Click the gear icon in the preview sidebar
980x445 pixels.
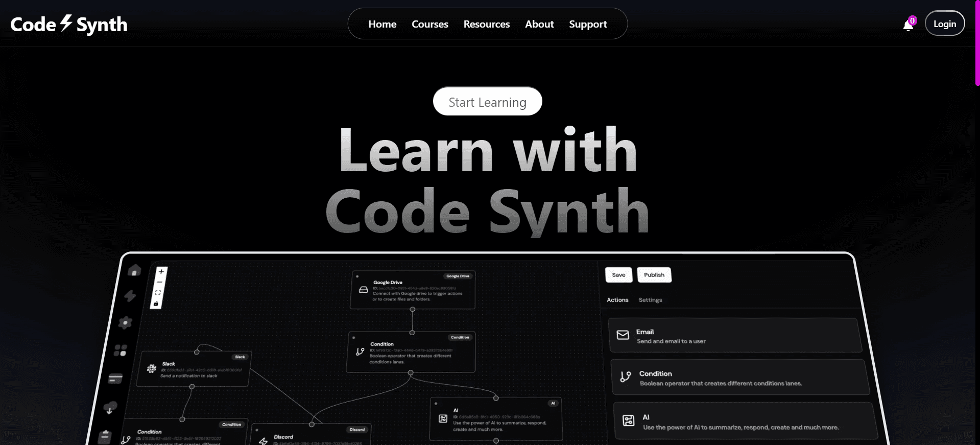[125, 322]
